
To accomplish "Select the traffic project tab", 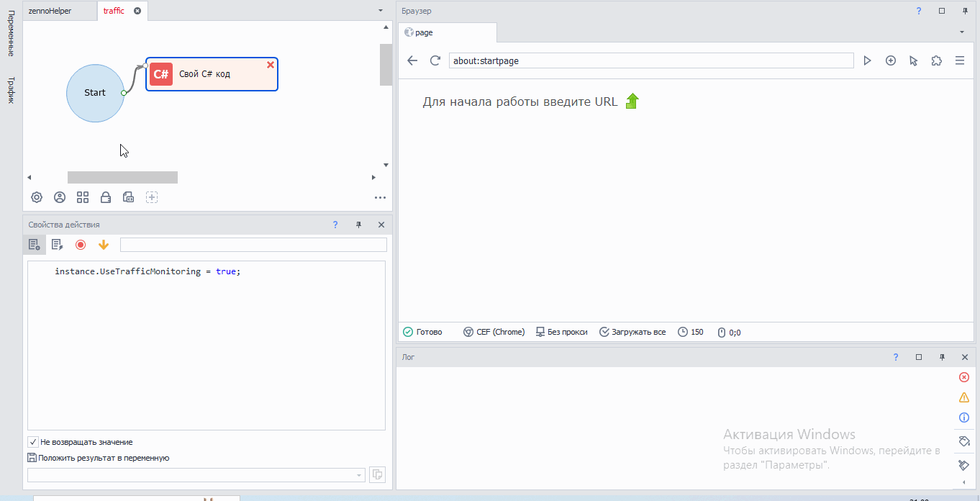I will pyautogui.click(x=114, y=11).
